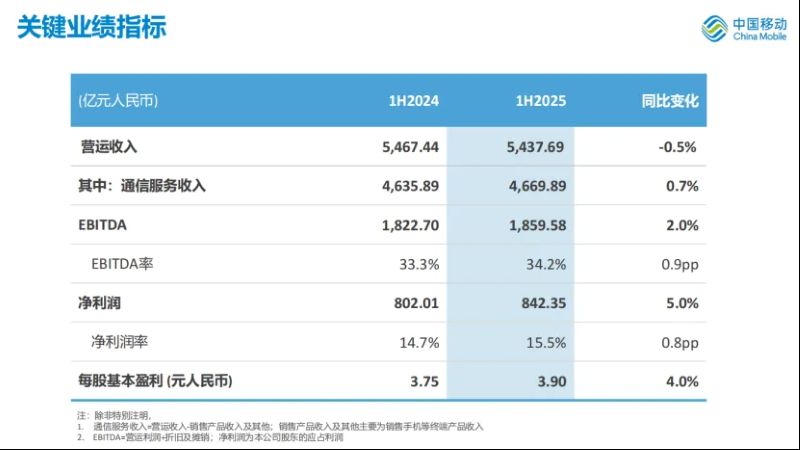Click the 1,859.58 EBITDA value
Image resolution: width=800 pixels, height=450 pixels.
(x=536, y=225)
